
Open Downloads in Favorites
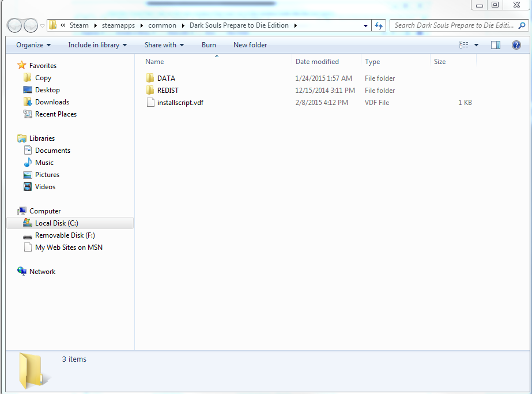point(52,102)
